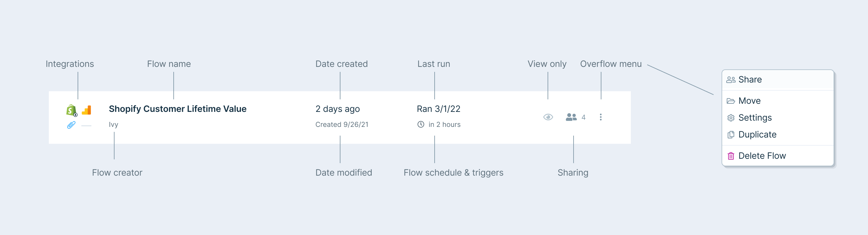Click the view only eye icon
This screenshot has height=235, width=868.
point(548,117)
